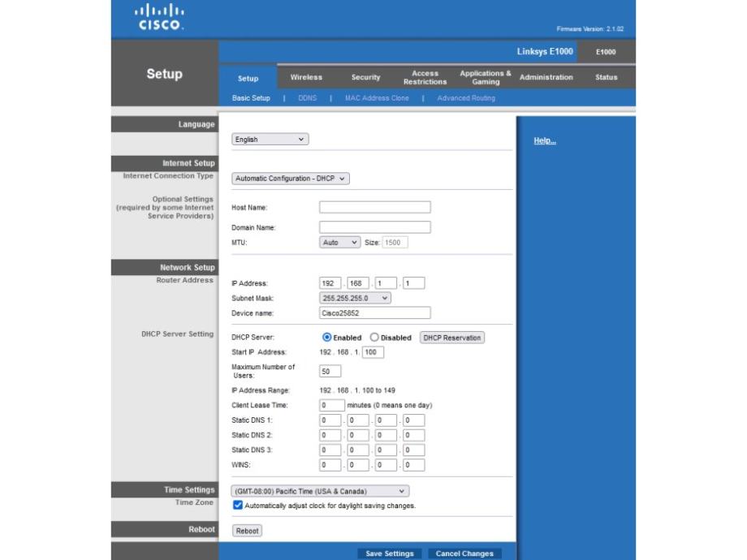Open the MAC Address Clone sub-tab
The width and height of the screenshot is (747, 560).
pyautogui.click(x=376, y=98)
